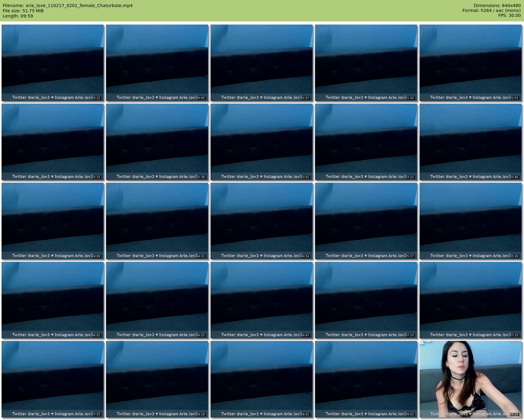Open the thumbnail timestamped 00:22
524x420 pixels.
click(x=52, y=63)
